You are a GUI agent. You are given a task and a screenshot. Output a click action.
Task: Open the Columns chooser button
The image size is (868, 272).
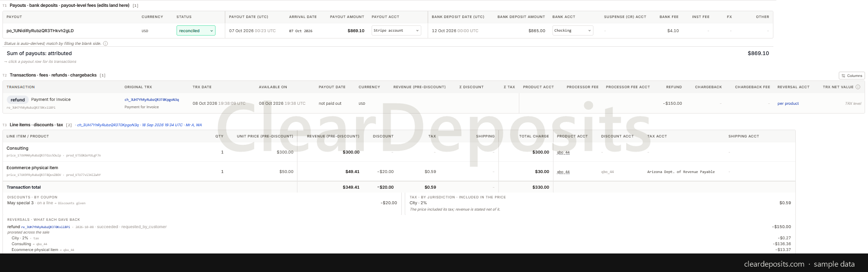[x=852, y=76]
